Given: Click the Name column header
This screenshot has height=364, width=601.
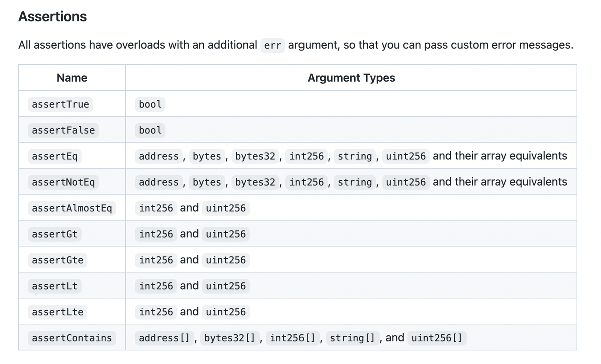Looking at the screenshot, I should [x=72, y=78].
